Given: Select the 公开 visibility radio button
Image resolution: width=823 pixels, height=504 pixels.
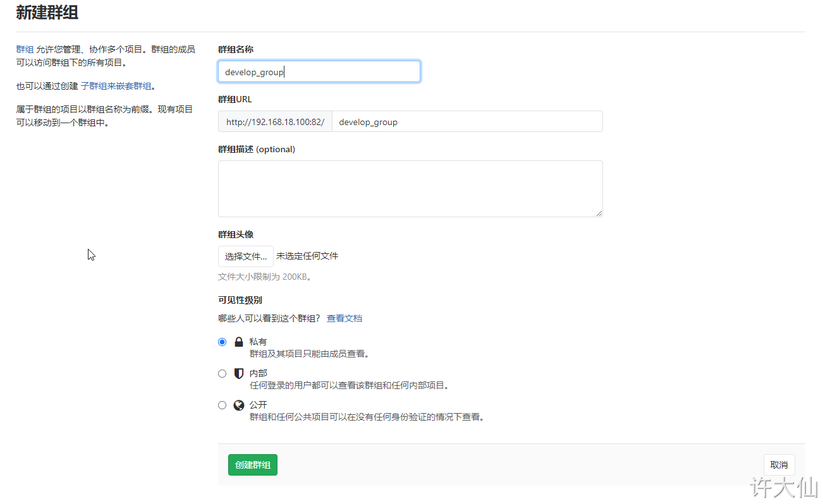Looking at the screenshot, I should coord(222,405).
